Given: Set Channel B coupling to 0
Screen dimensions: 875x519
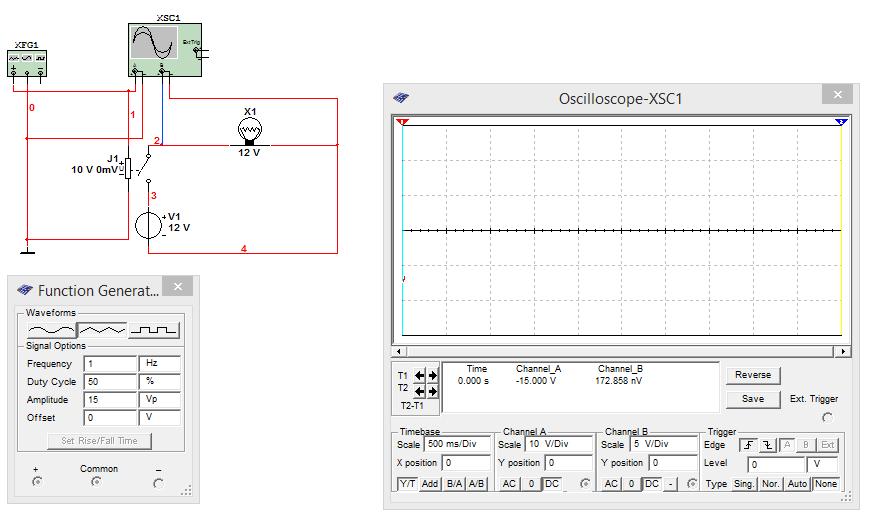Looking at the screenshot, I should (631, 484).
